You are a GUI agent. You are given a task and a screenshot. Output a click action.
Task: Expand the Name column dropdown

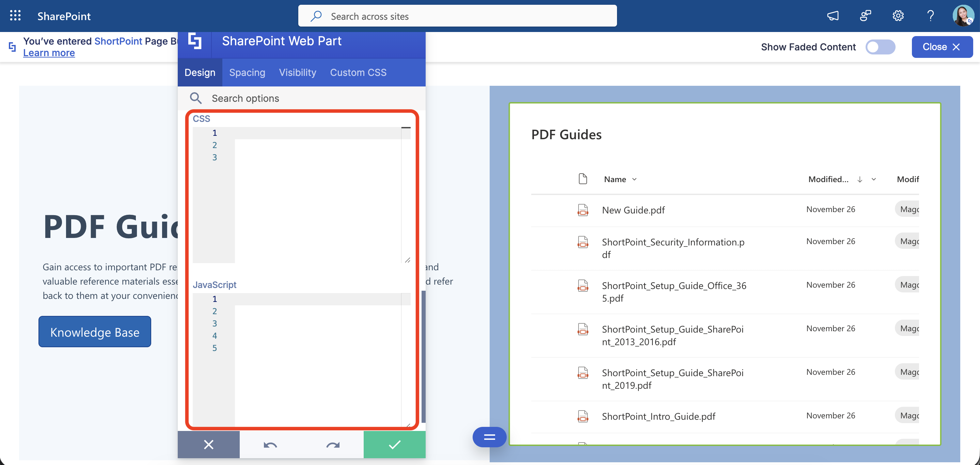pos(634,179)
